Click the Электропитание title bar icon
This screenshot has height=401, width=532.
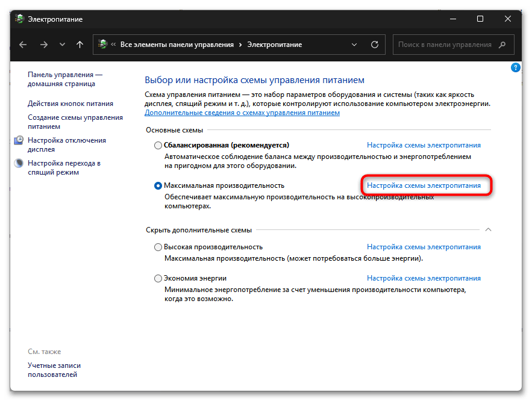pos(20,19)
